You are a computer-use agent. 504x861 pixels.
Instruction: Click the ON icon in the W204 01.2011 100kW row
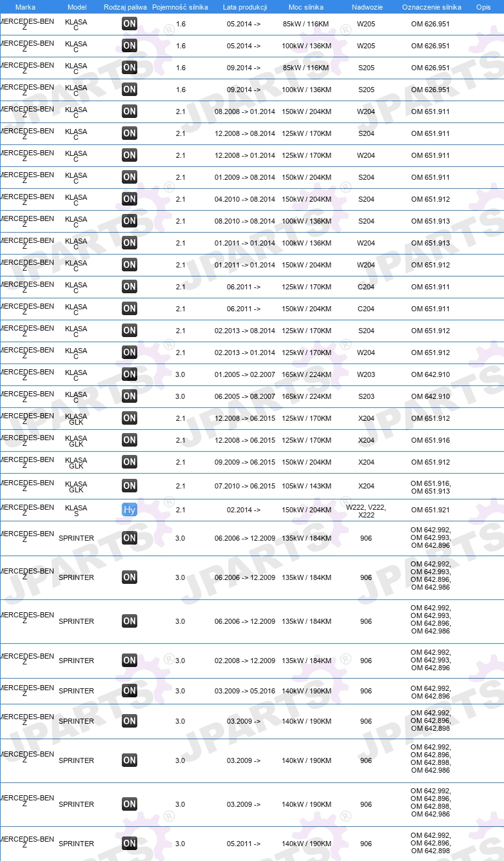pyautogui.click(x=130, y=243)
